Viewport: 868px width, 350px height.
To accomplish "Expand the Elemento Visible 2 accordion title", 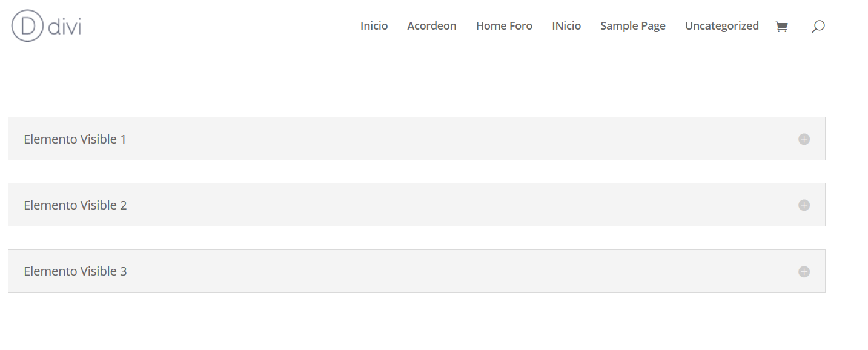I will 75,205.
